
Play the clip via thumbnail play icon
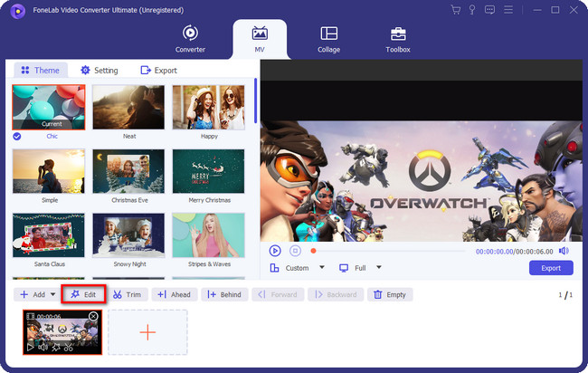coord(31,347)
